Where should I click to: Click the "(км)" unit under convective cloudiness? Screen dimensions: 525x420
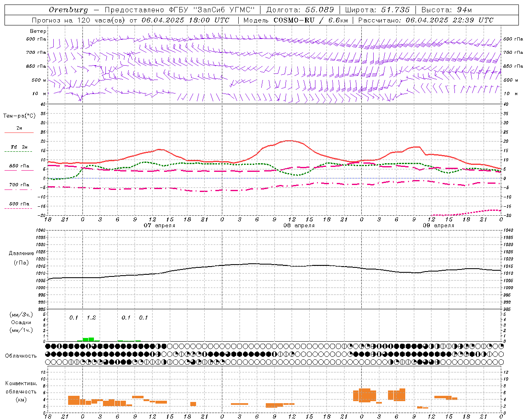(x=21, y=399)
